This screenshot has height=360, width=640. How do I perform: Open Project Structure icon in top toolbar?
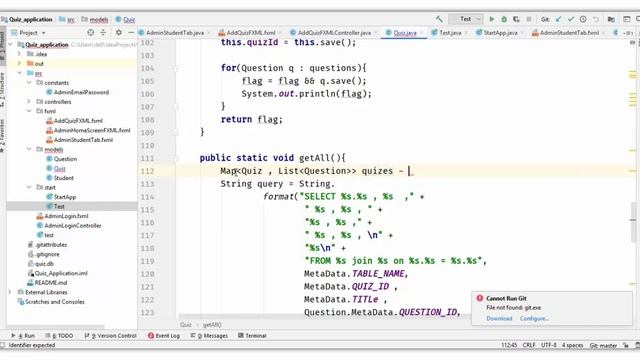[611, 19]
